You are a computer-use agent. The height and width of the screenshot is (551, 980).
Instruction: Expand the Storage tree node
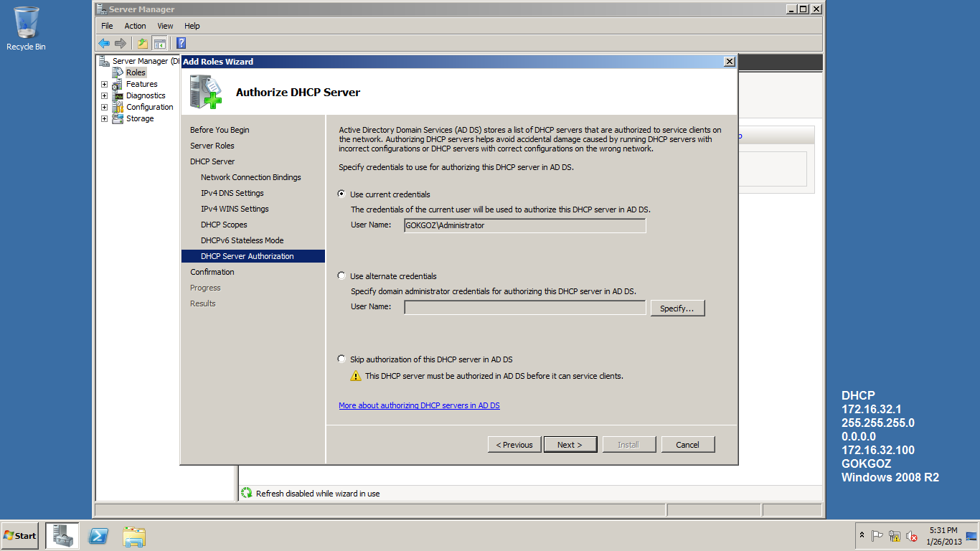point(104,118)
